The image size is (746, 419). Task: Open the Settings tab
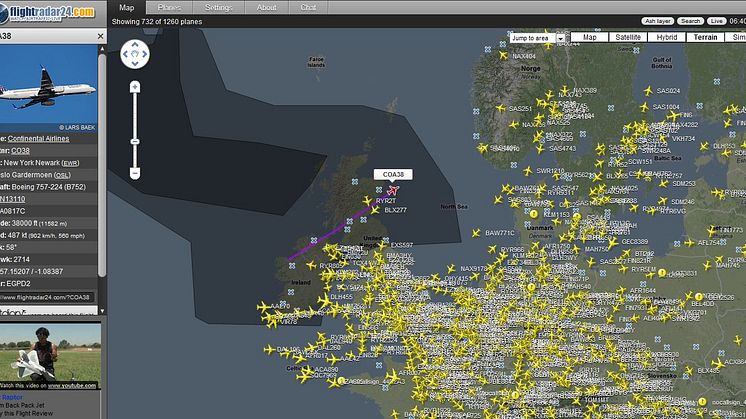coord(218,7)
